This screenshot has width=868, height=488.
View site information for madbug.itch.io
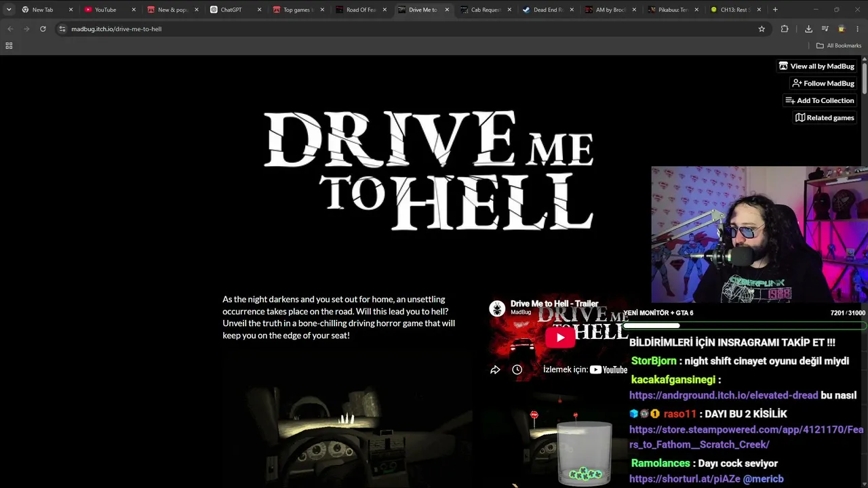coord(62,29)
